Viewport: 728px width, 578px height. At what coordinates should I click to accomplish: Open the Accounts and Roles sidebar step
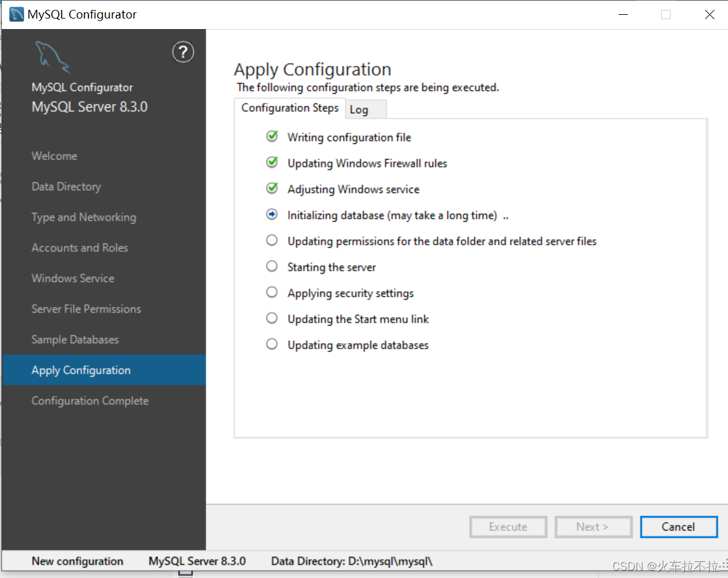click(79, 248)
